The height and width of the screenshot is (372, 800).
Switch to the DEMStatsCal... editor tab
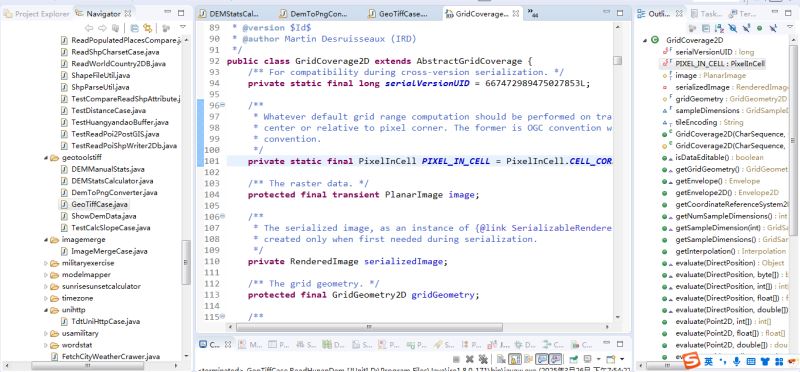tap(229, 14)
